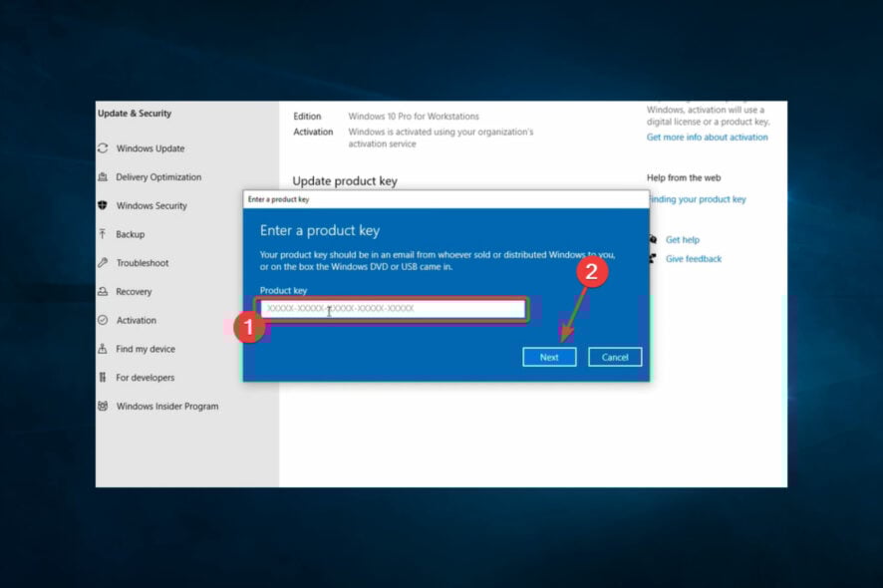This screenshot has width=883, height=588.
Task: Select the Delivery Optimization icon in sidebar
Action: click(x=103, y=177)
